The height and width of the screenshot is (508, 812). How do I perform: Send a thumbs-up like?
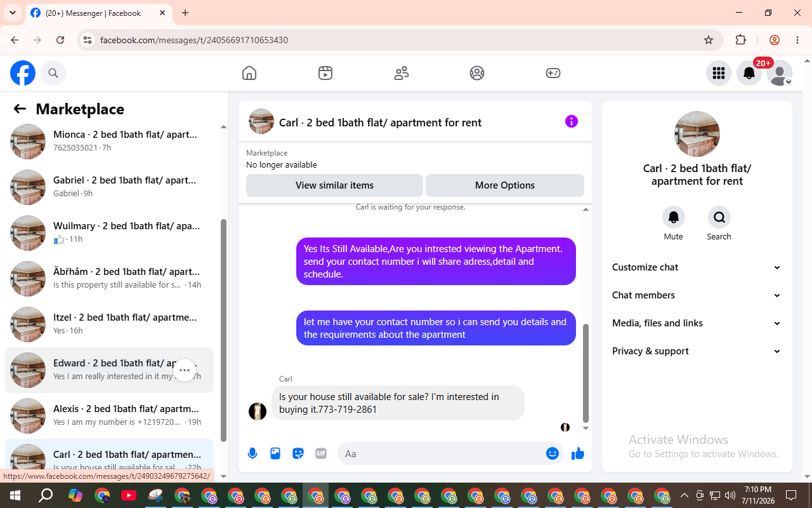[x=578, y=453]
